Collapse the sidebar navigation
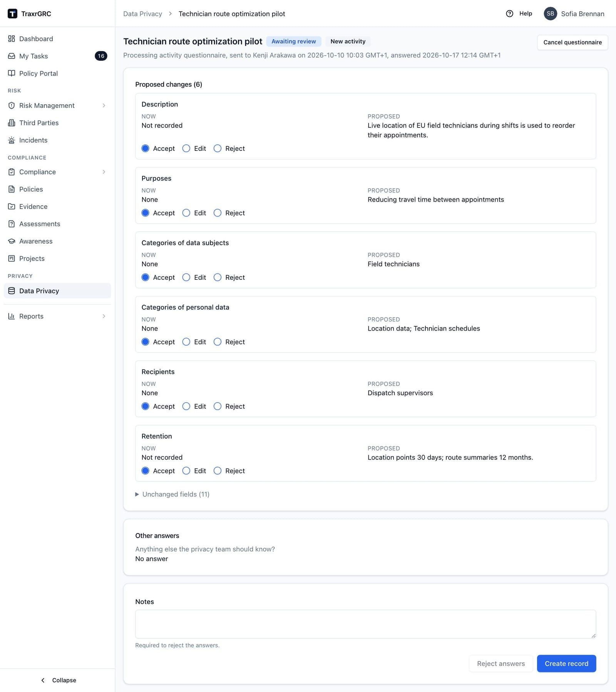This screenshot has height=692, width=616. (58, 680)
